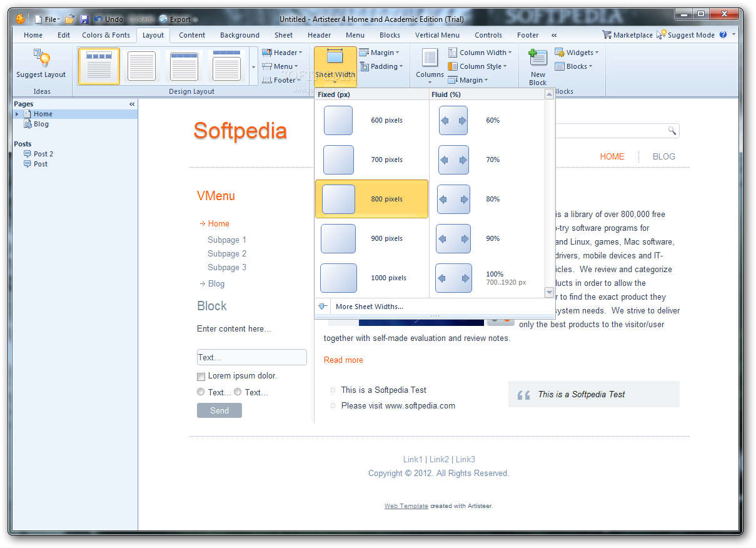756x548 pixels.
Task: Open the Blocks dropdown in ribbon
Action: (x=573, y=66)
